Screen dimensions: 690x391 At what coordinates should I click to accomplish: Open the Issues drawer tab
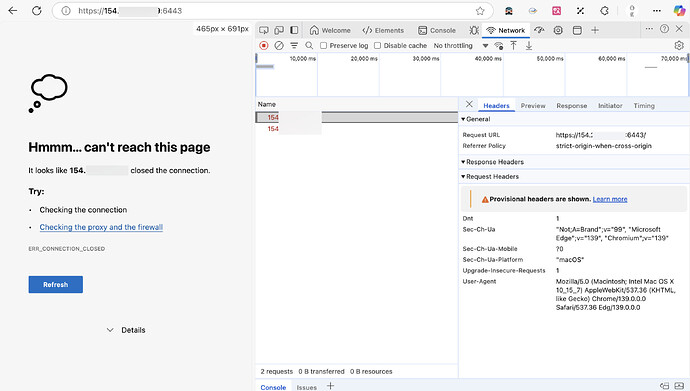click(x=306, y=387)
